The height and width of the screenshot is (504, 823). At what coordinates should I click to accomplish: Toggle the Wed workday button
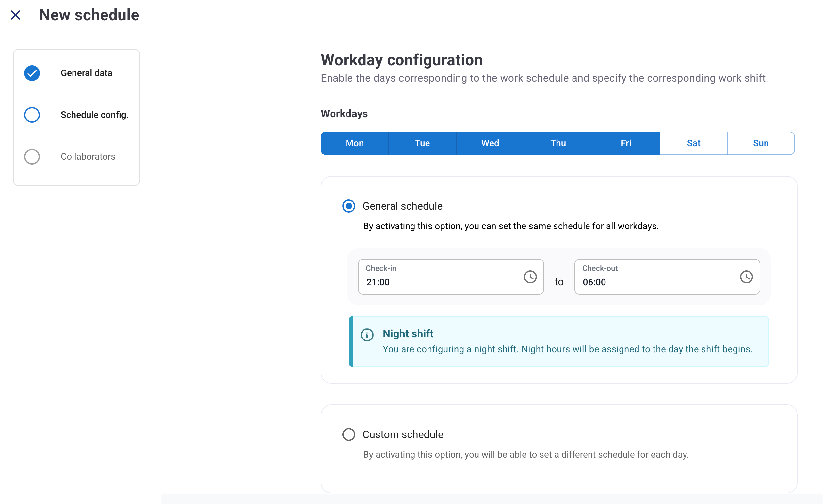[490, 143]
